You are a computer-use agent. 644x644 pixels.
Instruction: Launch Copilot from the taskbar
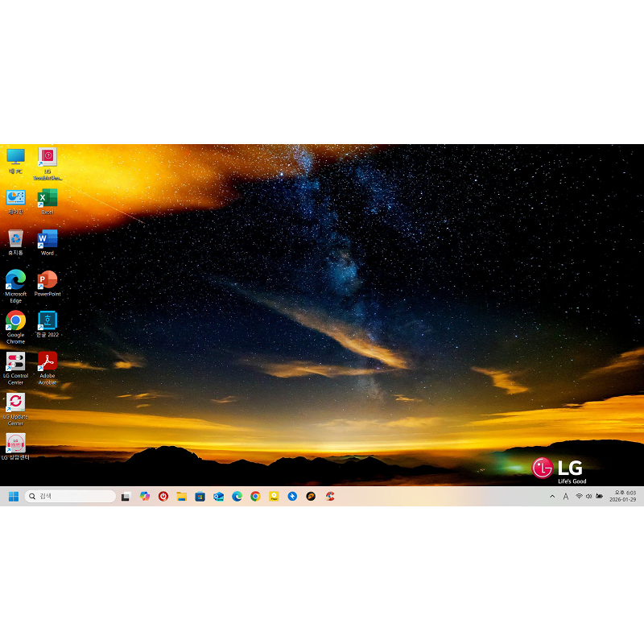[145, 497]
